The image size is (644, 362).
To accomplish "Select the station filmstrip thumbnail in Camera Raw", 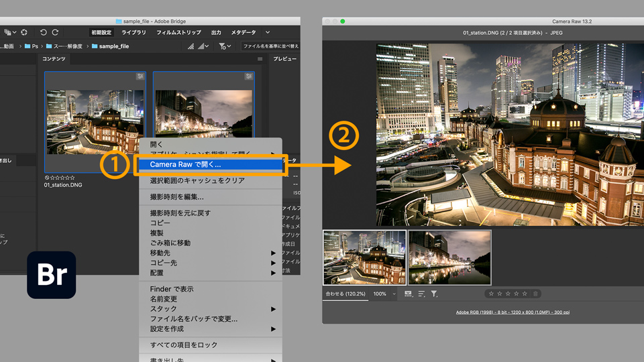I will [364, 257].
